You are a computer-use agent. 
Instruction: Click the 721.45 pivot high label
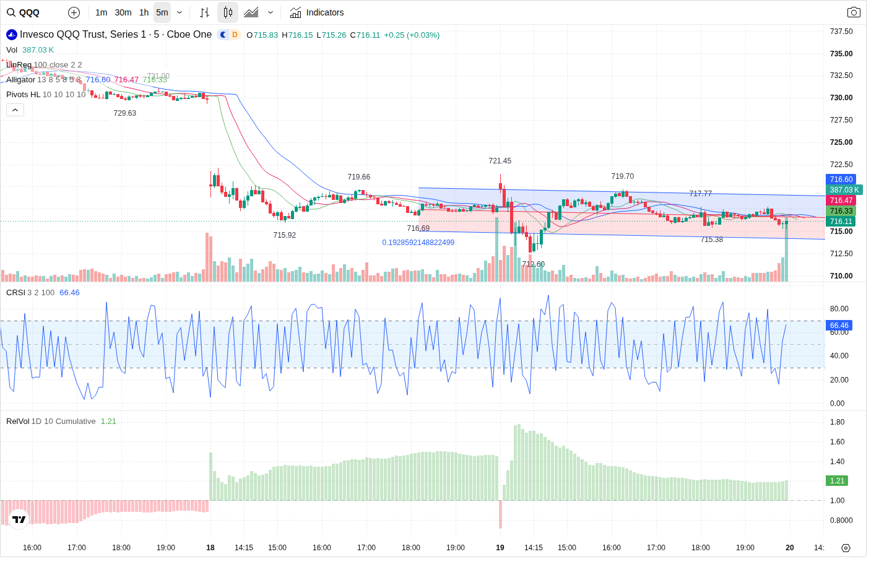500,161
